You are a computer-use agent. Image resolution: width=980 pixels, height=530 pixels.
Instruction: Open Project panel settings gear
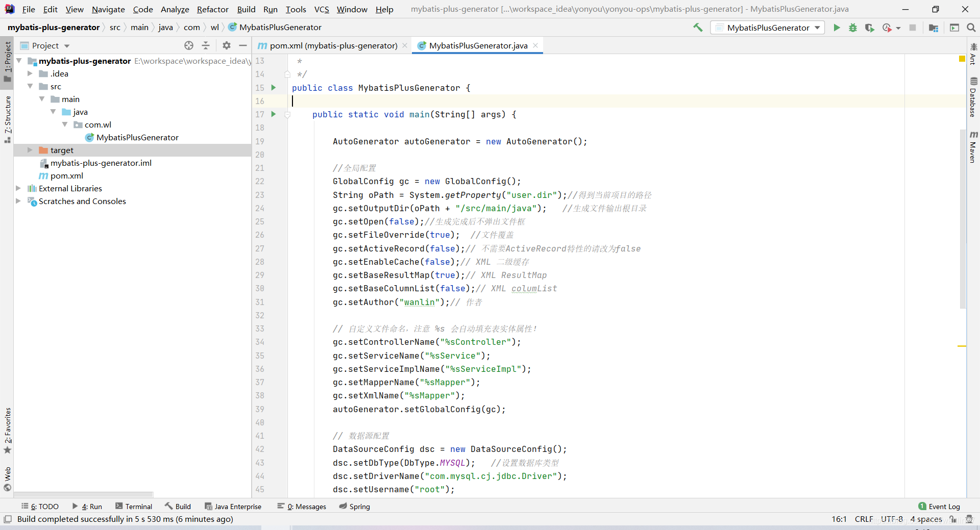pyautogui.click(x=227, y=45)
